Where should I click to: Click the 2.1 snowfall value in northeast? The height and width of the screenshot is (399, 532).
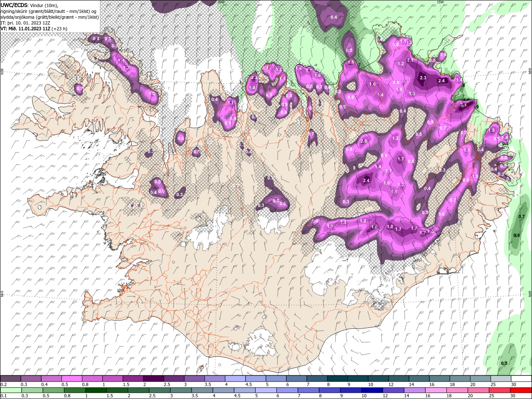(x=411, y=60)
